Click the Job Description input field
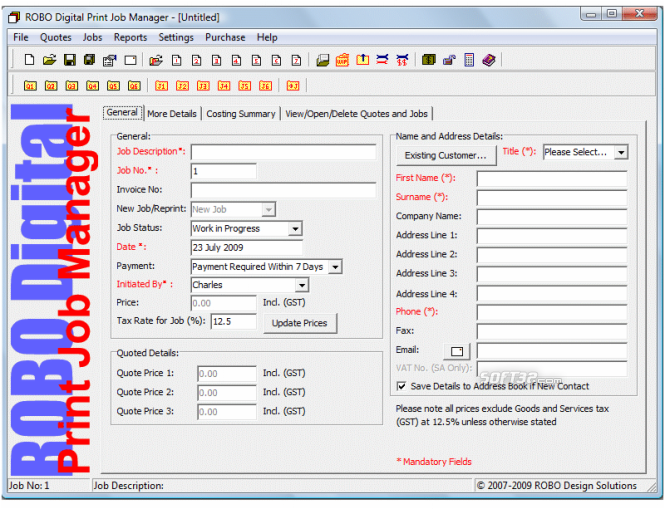 coord(283,152)
